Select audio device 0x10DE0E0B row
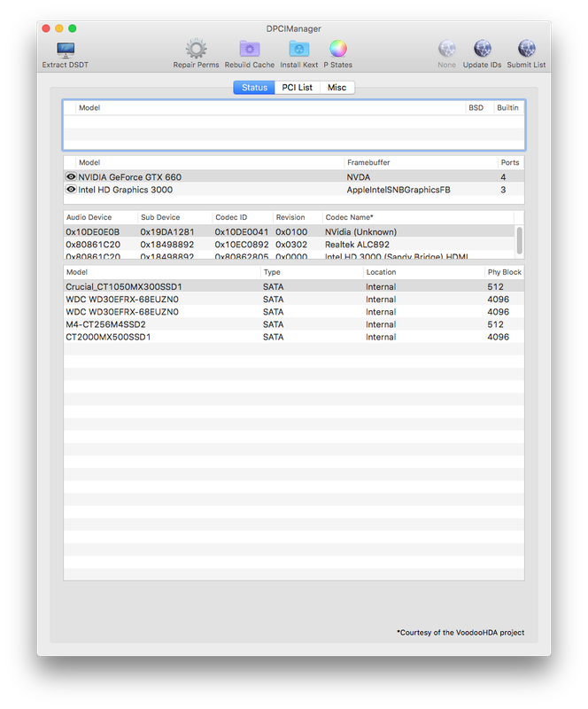 tap(290, 231)
